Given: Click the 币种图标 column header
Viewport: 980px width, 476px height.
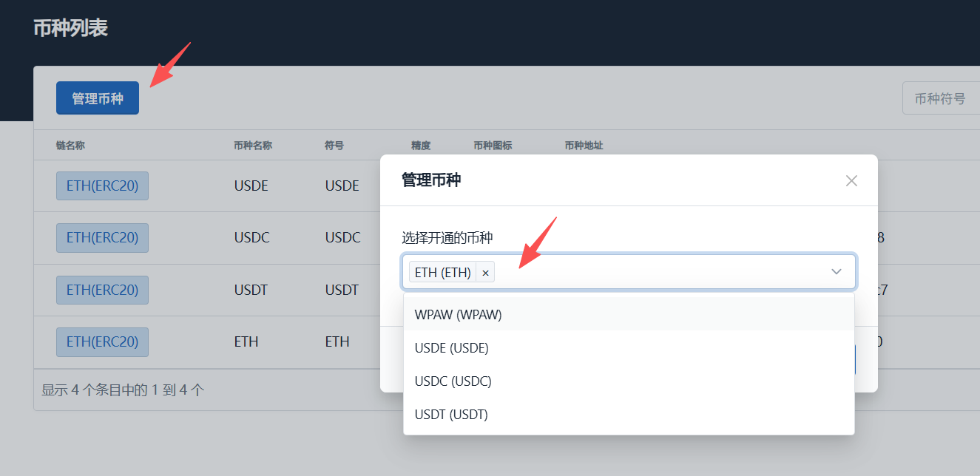Looking at the screenshot, I should pyautogui.click(x=492, y=146).
